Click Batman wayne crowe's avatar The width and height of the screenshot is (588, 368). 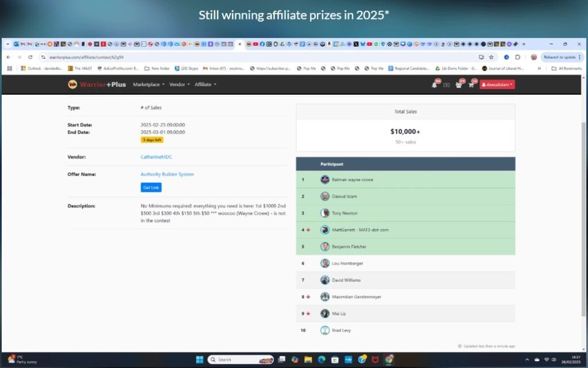click(x=325, y=180)
